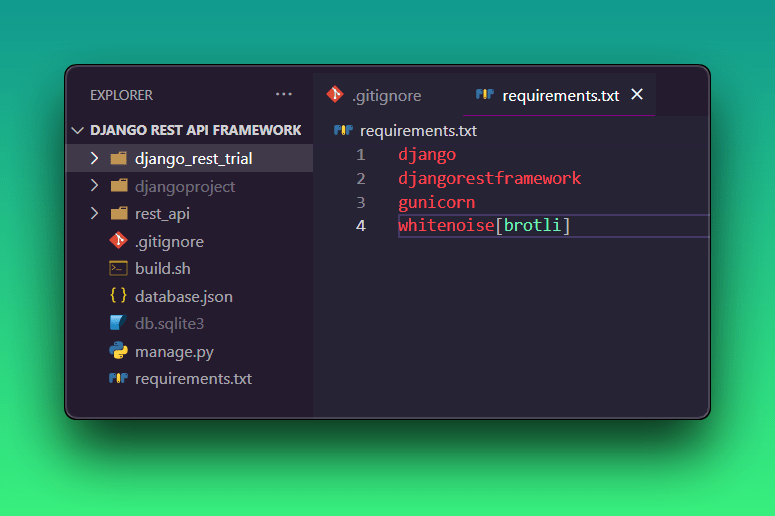Screen dimensions: 775x516
Task: Click git icon beside .gitignore in explorer
Action: [119, 241]
